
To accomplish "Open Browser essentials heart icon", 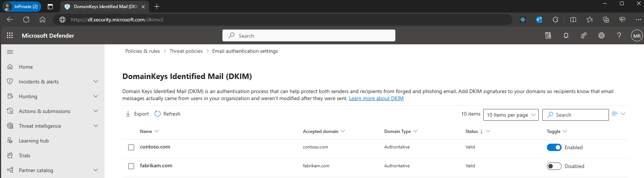I will [622, 20].
